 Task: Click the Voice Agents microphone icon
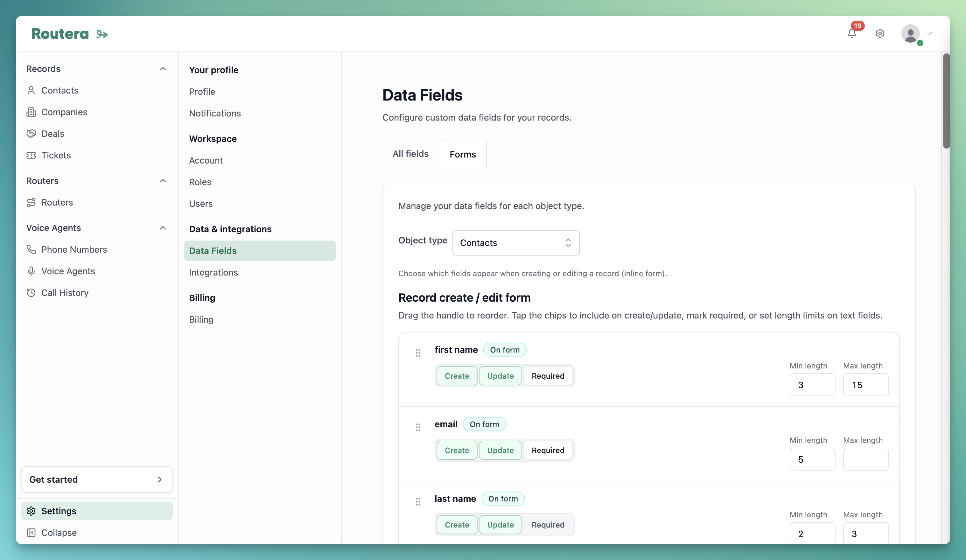pos(31,271)
